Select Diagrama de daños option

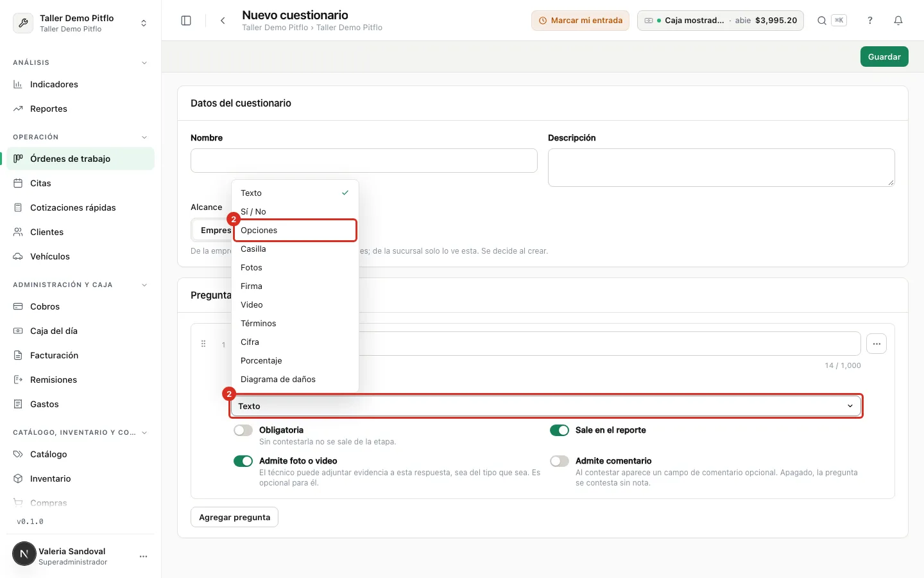pyautogui.click(x=295, y=380)
